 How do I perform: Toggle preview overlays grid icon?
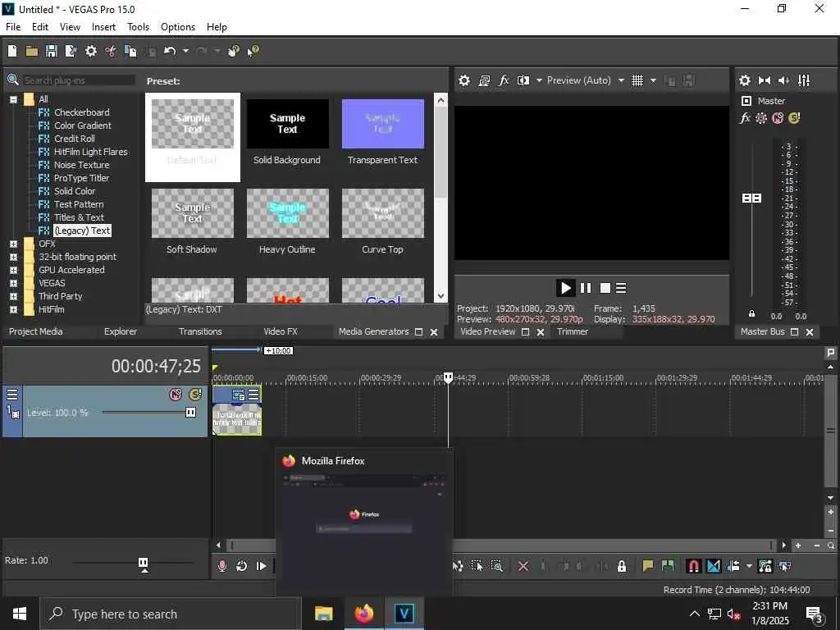(637, 80)
